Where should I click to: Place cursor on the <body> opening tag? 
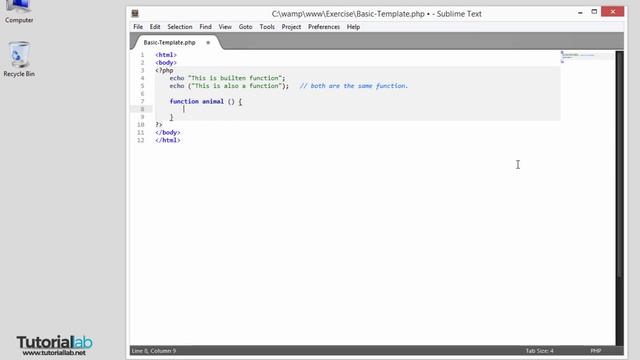tap(166, 62)
